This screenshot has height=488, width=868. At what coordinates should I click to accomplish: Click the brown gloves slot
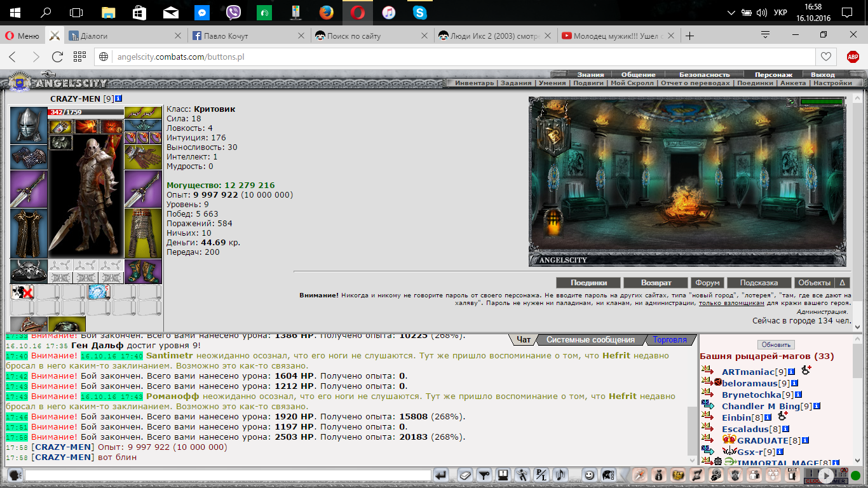click(x=143, y=157)
